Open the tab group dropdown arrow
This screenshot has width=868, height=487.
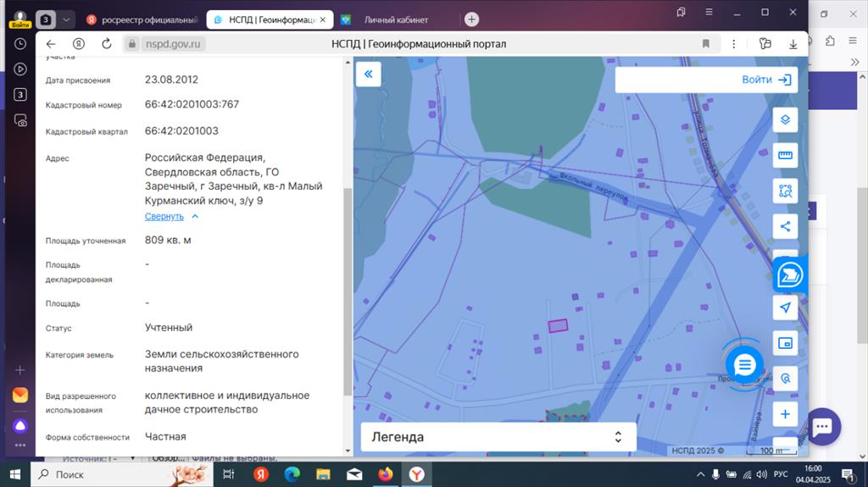click(66, 19)
